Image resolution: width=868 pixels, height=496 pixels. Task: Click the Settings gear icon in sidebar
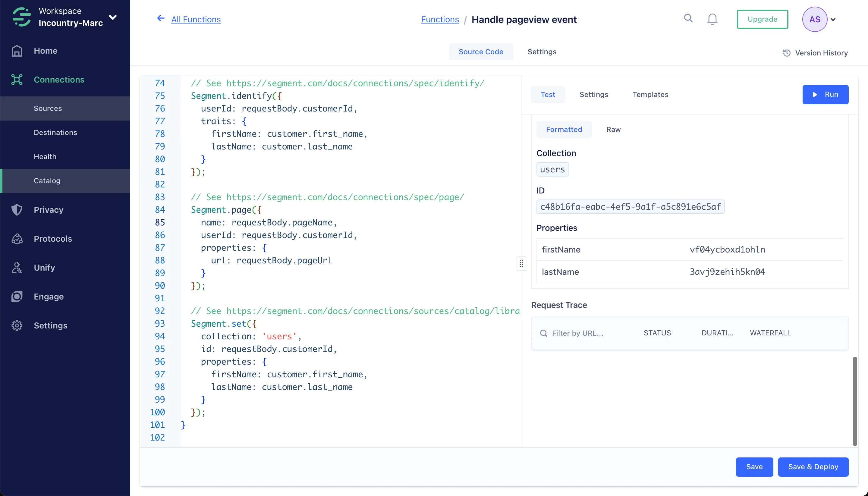click(17, 326)
